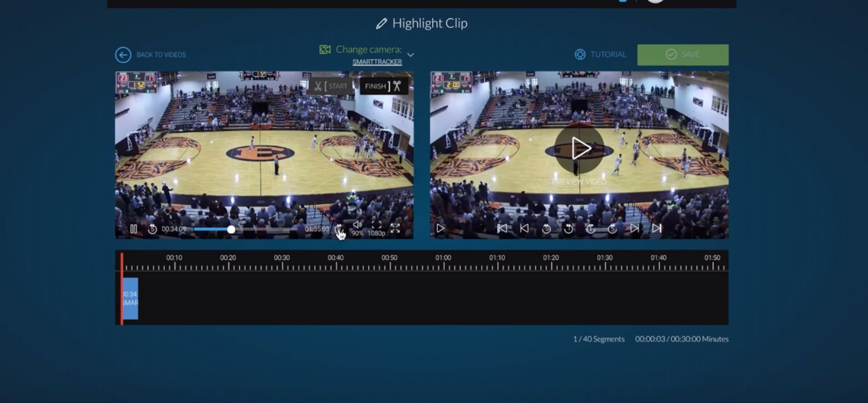The width and height of the screenshot is (868, 403).
Task: Mute the left player's audio
Action: 358,225
